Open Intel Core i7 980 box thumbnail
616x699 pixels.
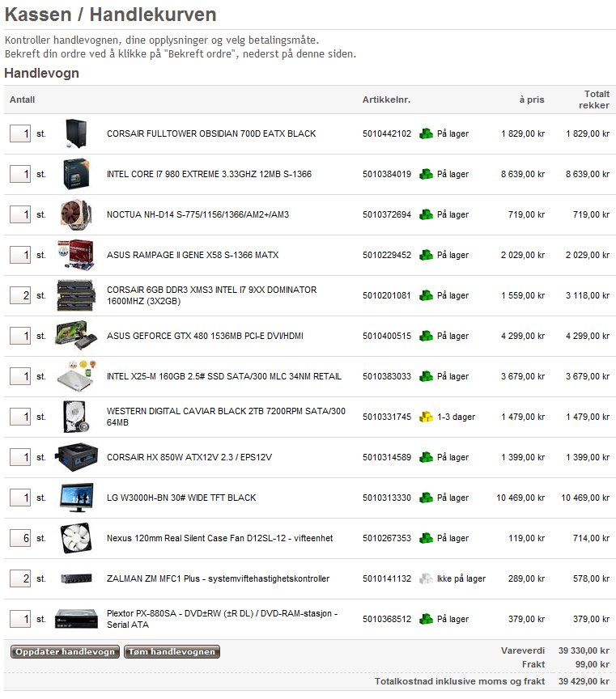pos(76,174)
